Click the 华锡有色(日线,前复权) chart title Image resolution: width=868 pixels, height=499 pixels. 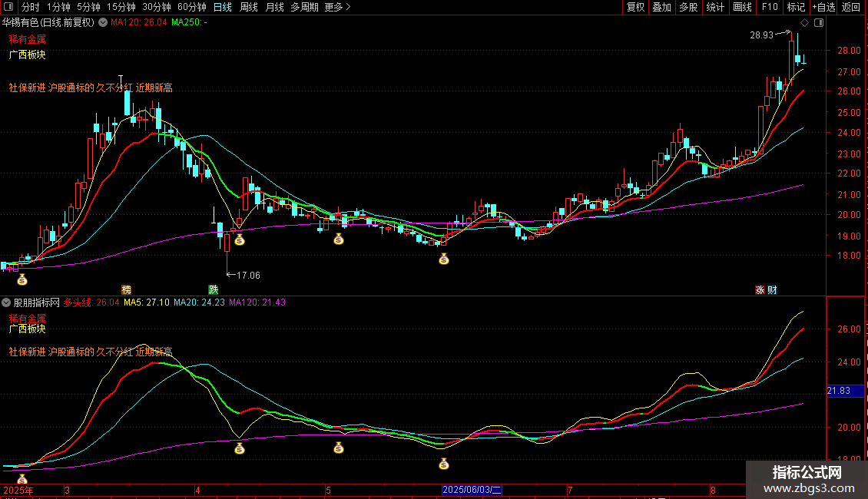pos(48,23)
